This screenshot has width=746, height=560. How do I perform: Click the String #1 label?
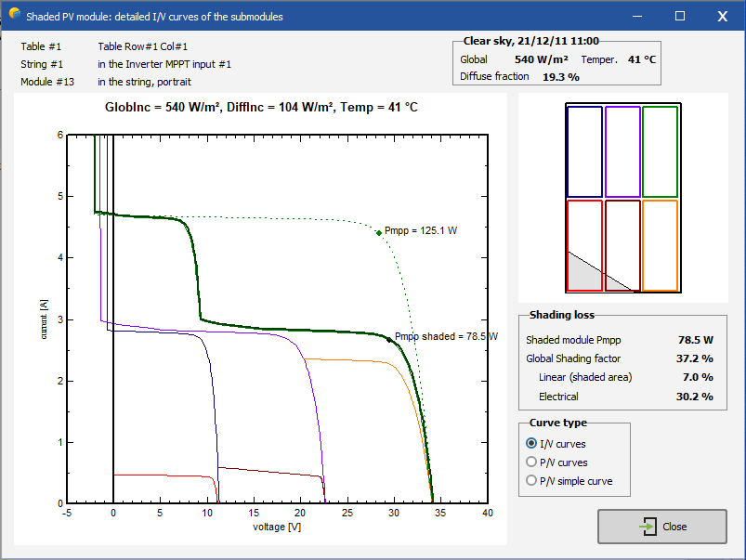[x=42, y=64]
